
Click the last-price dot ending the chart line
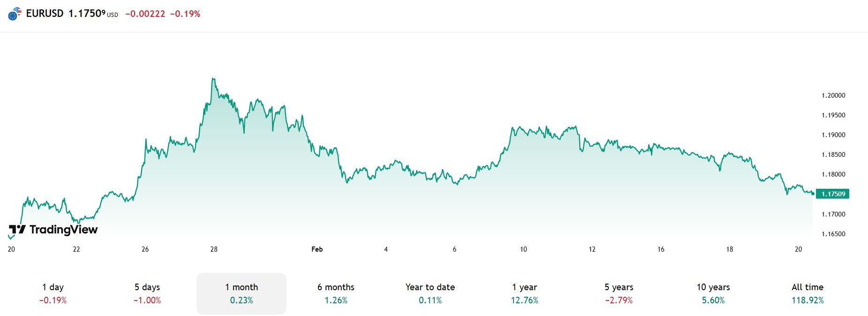[813, 193]
